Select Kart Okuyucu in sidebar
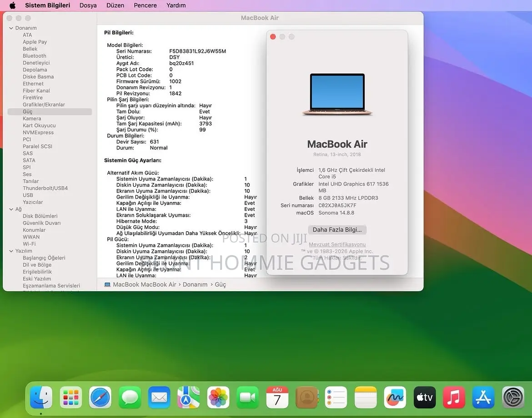Image resolution: width=532 pixels, height=418 pixels. pyautogui.click(x=39, y=125)
